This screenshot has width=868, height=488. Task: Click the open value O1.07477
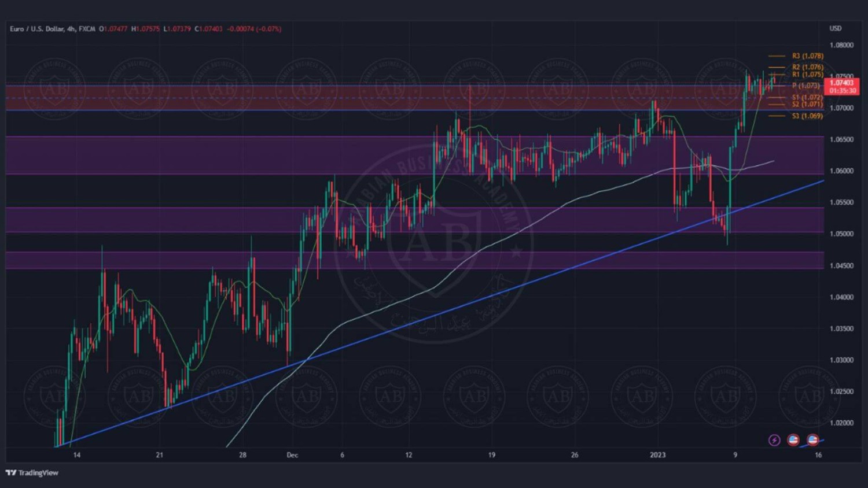(113, 29)
